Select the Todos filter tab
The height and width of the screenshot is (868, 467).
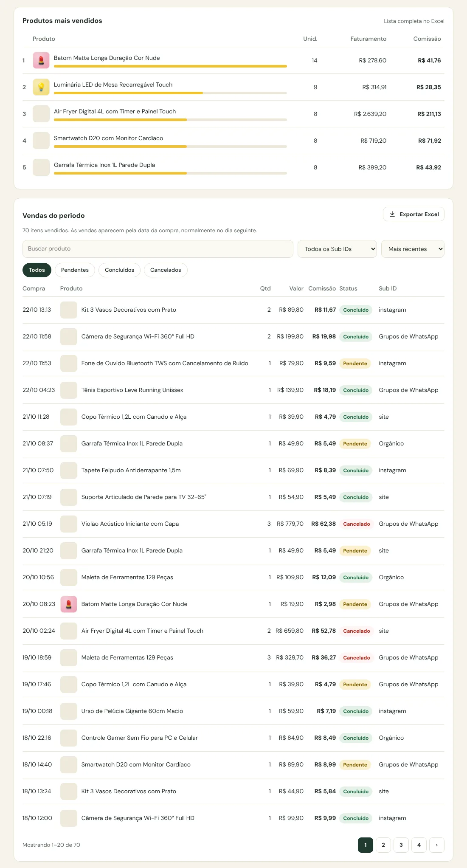click(x=37, y=270)
